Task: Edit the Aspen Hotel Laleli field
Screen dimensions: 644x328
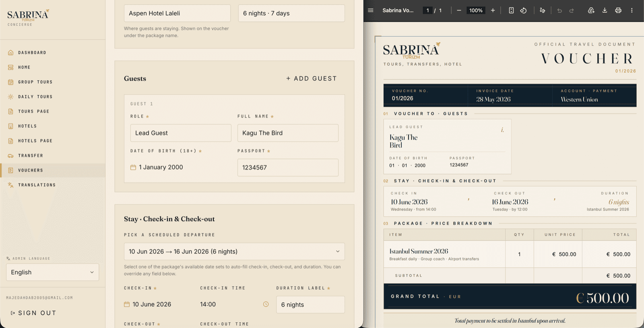Action: pyautogui.click(x=177, y=13)
